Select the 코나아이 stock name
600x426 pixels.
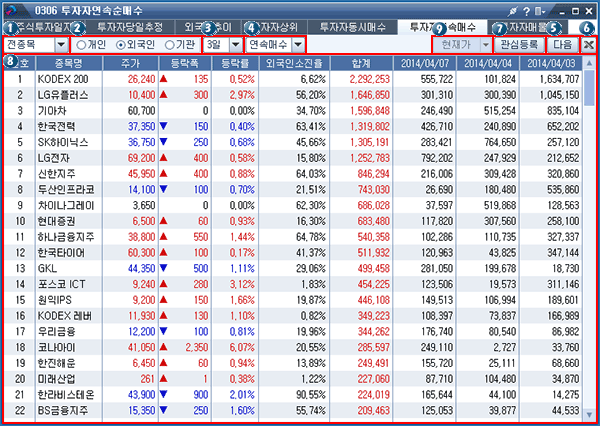click(x=57, y=348)
